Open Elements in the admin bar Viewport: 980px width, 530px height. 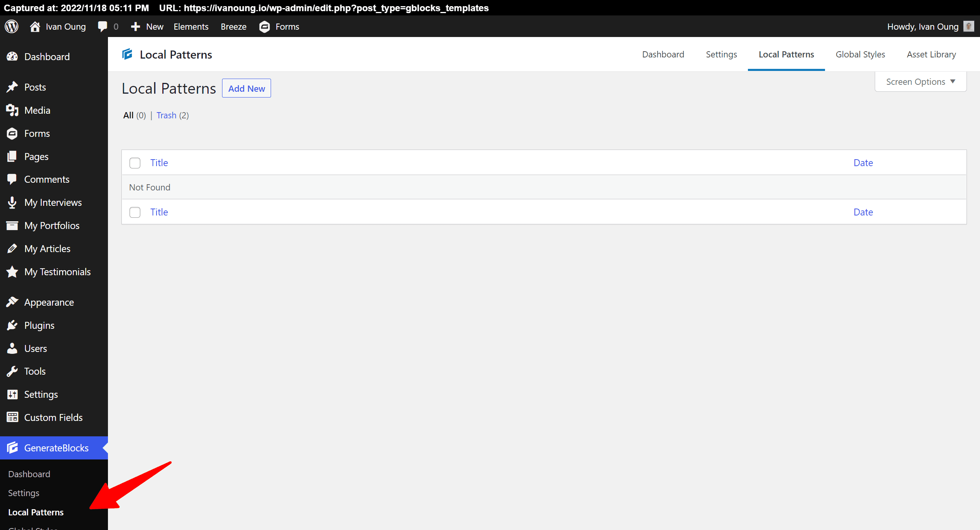click(191, 27)
